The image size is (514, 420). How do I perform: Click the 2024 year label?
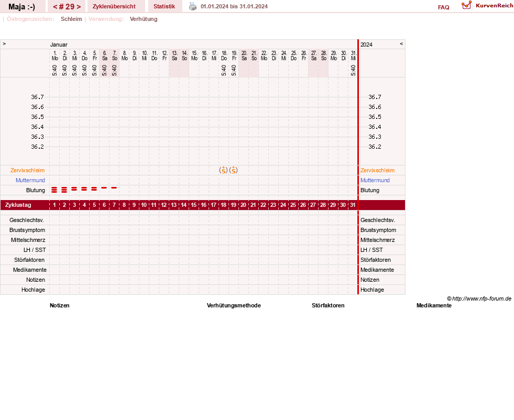pos(366,45)
